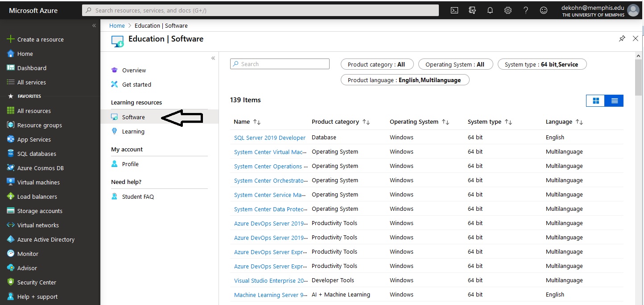This screenshot has width=644, height=305.
Task: Pin the Education blade
Action: [622, 39]
